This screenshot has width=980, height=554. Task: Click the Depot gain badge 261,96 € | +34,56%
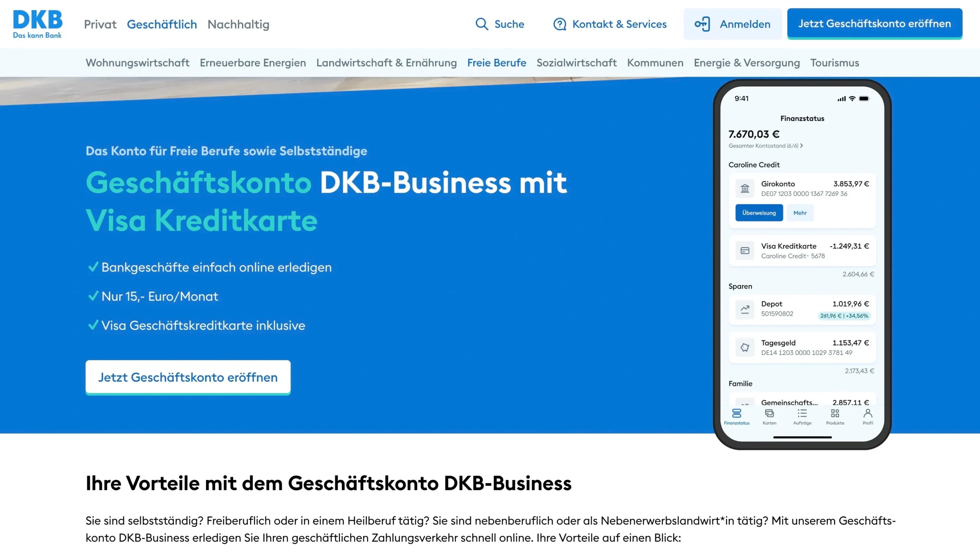(x=844, y=316)
